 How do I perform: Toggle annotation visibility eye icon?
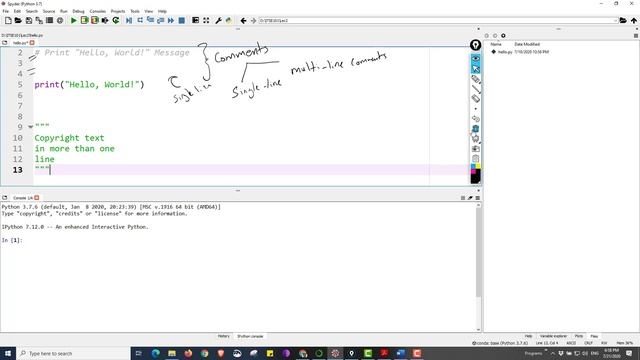tap(476, 59)
